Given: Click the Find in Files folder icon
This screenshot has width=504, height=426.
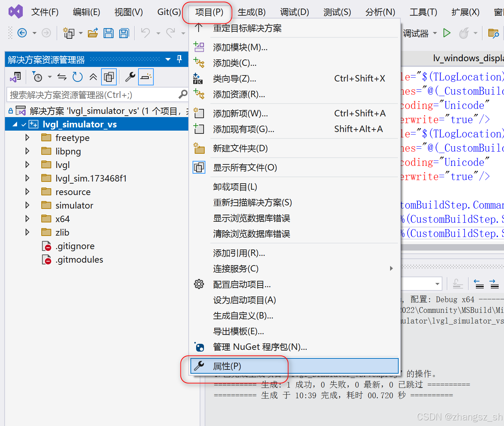Looking at the screenshot, I should pyautogui.click(x=493, y=33).
